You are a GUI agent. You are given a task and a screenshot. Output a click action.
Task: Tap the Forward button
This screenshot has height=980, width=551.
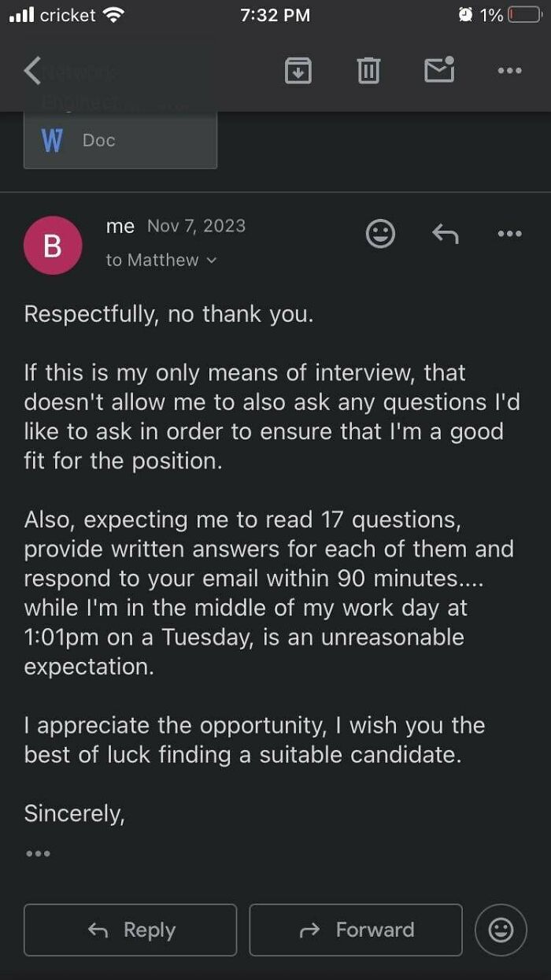click(355, 930)
